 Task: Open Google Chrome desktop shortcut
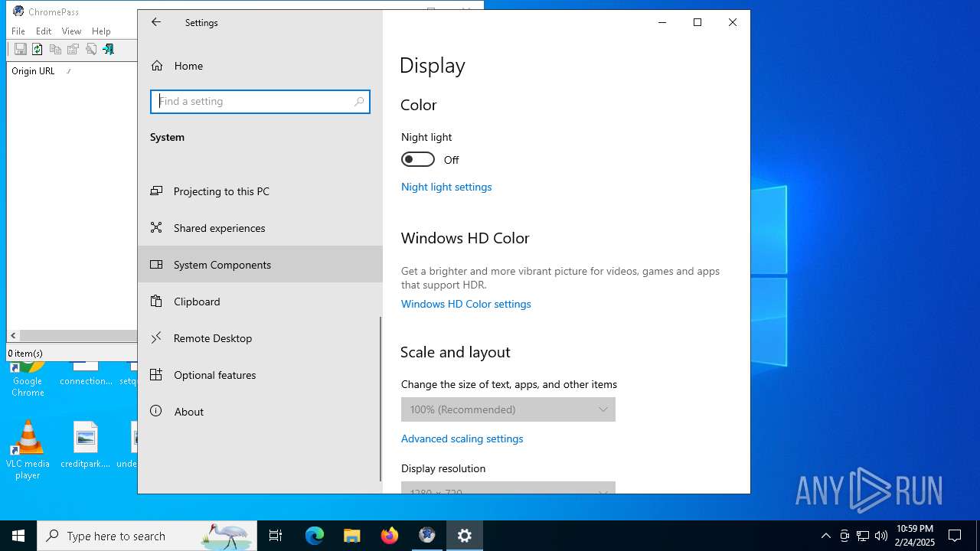pyautogui.click(x=28, y=380)
